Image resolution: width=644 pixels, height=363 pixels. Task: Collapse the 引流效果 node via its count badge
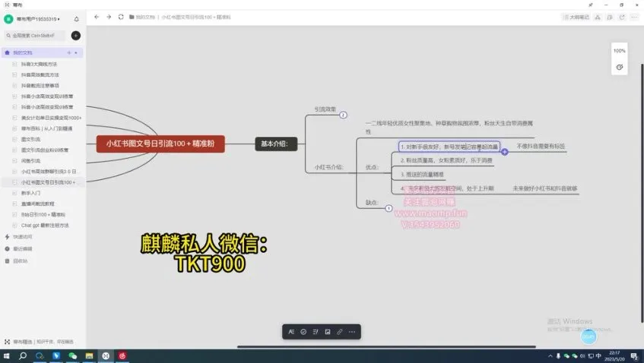343,115
